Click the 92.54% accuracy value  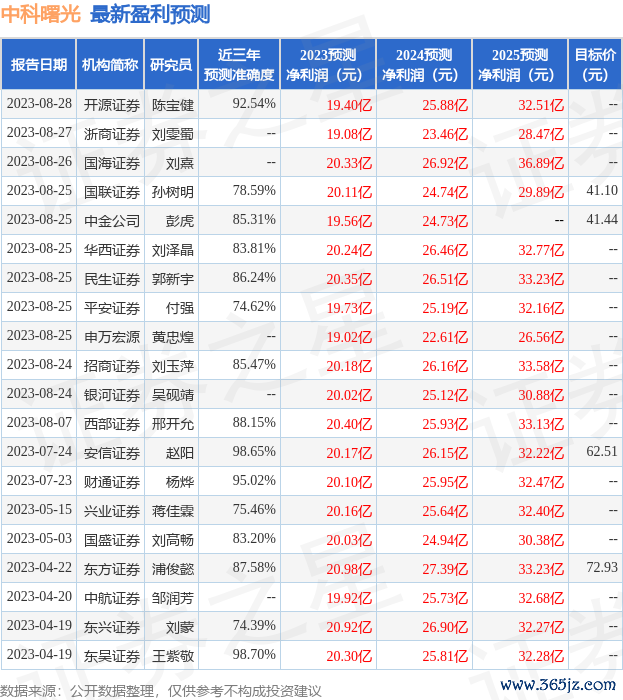click(254, 104)
